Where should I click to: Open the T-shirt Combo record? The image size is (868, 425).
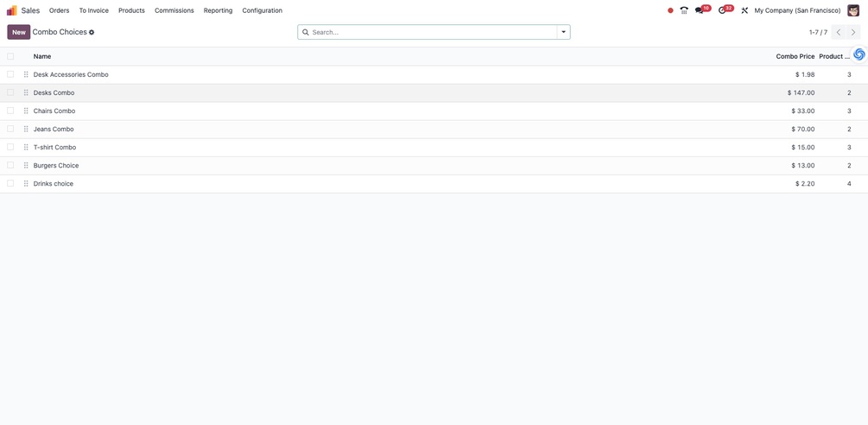click(54, 147)
